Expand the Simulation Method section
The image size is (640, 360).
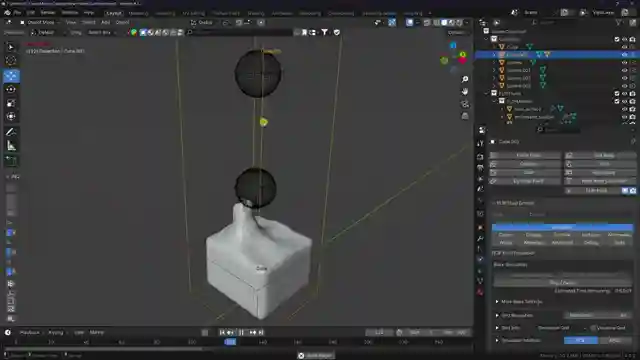497,340
